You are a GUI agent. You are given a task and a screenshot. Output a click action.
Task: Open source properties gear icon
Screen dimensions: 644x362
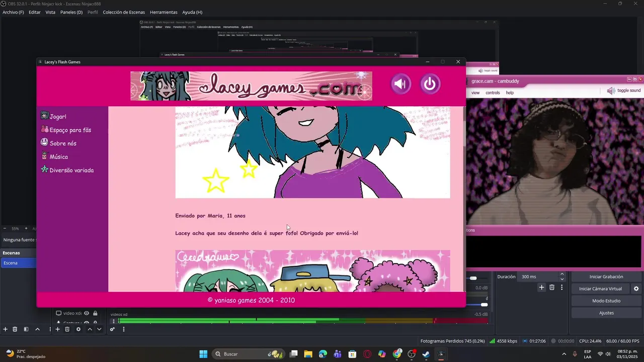pos(78,329)
